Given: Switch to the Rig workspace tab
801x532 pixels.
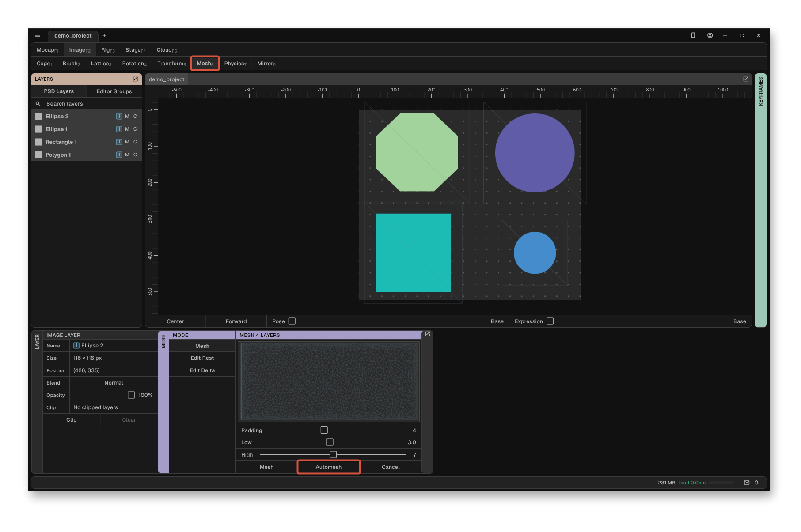Looking at the screenshot, I should (x=108, y=50).
